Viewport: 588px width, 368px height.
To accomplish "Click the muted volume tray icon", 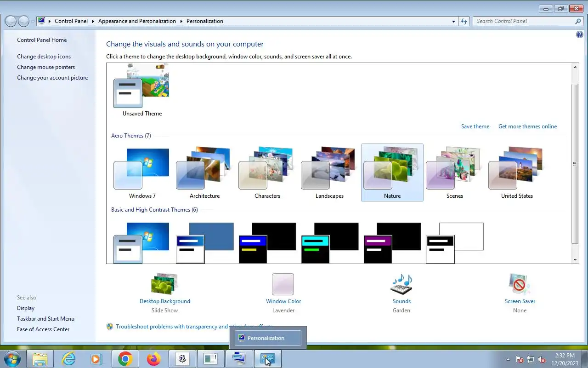I will pos(542,359).
